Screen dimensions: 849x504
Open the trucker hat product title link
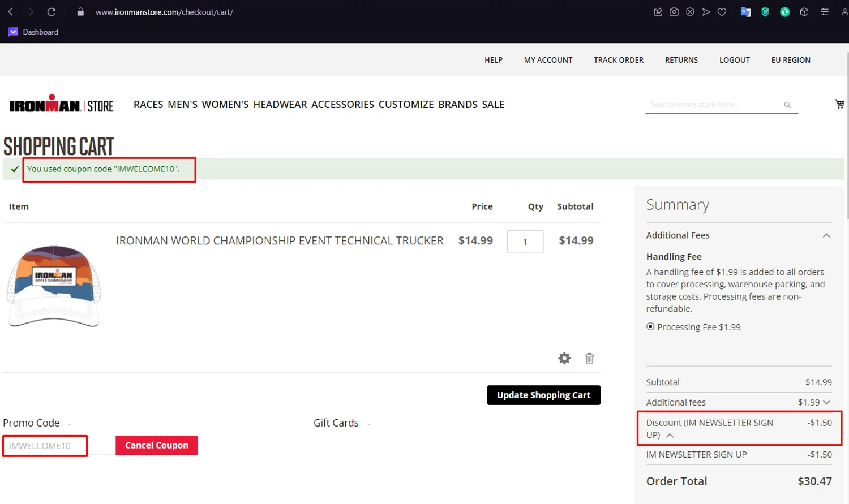coord(280,240)
